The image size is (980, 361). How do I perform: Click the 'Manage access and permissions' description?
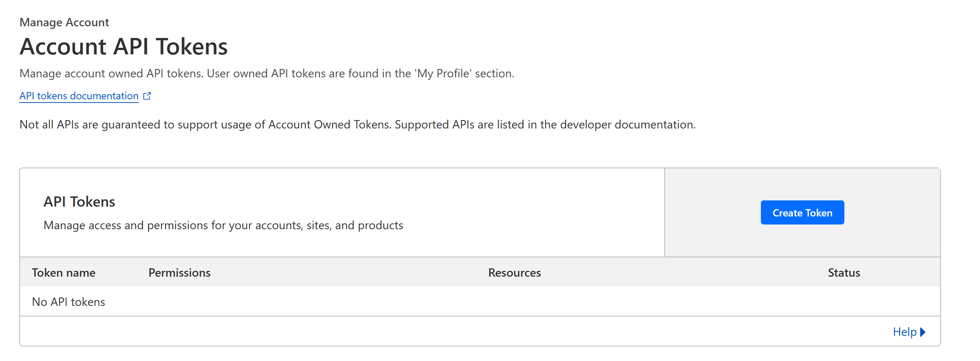click(x=223, y=225)
